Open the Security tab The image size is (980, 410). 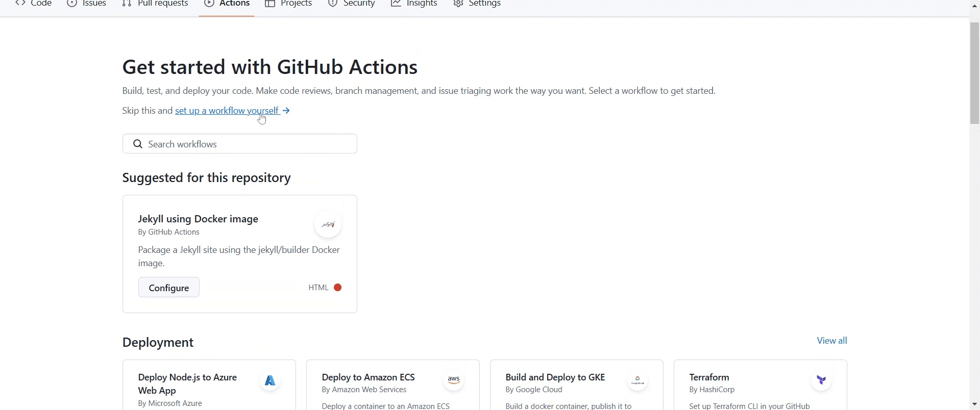(x=352, y=4)
